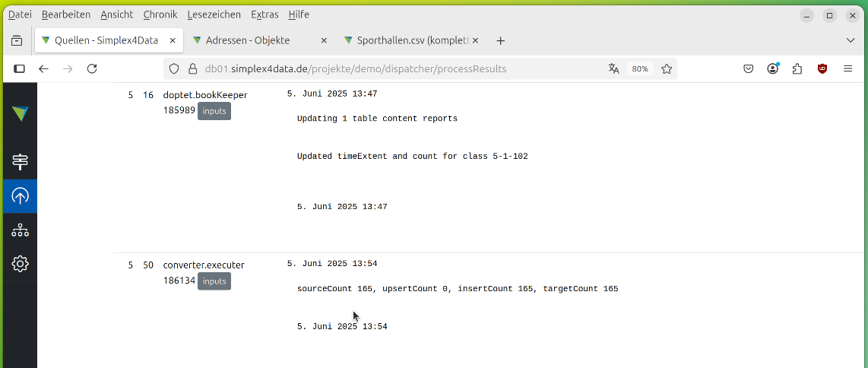The width and height of the screenshot is (868, 368).
Task: Open the Pocket save icon
Action: pos(748,68)
